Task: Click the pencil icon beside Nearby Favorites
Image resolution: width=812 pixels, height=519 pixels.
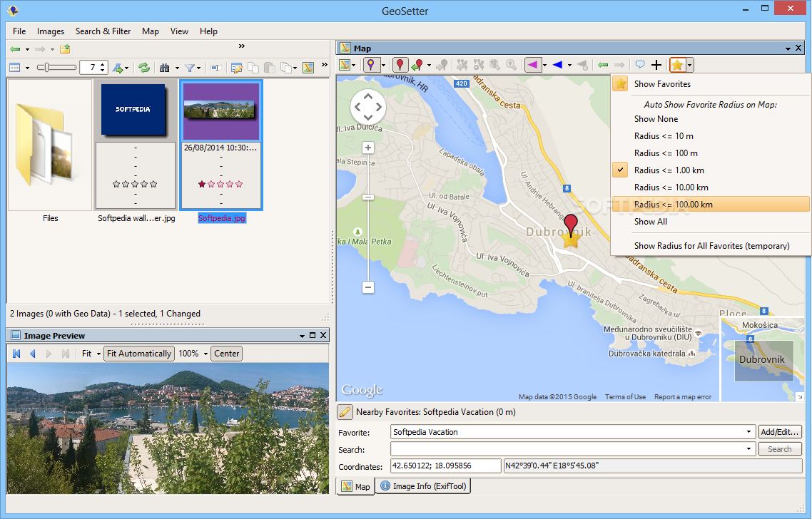Action: coord(345,412)
